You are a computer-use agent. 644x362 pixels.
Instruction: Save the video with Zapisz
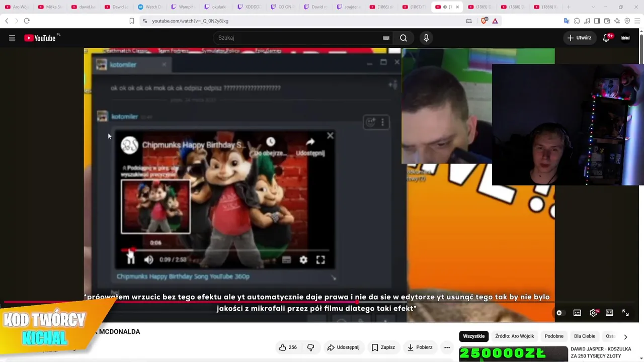click(x=383, y=347)
